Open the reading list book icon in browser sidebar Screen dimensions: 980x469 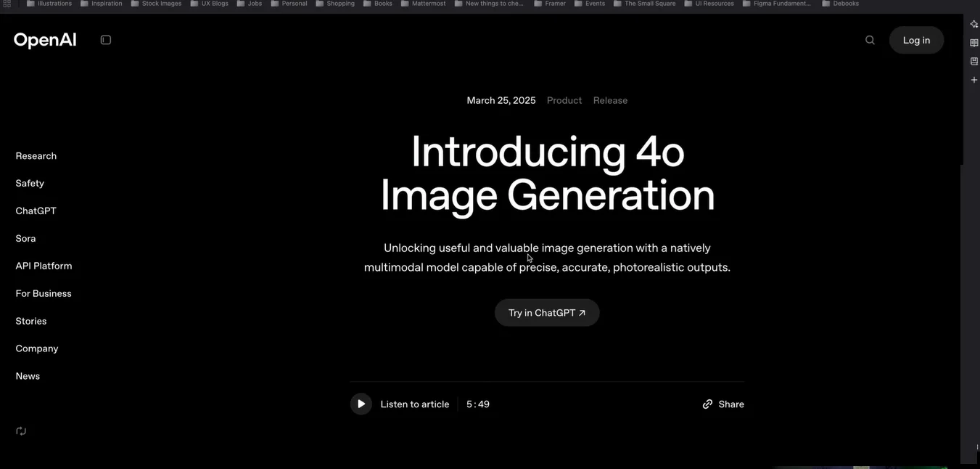coord(974,43)
